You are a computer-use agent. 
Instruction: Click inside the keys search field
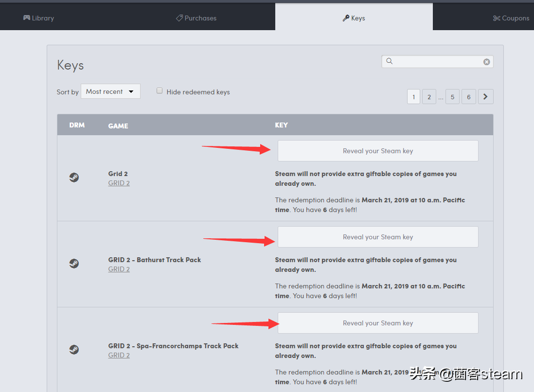coord(438,62)
